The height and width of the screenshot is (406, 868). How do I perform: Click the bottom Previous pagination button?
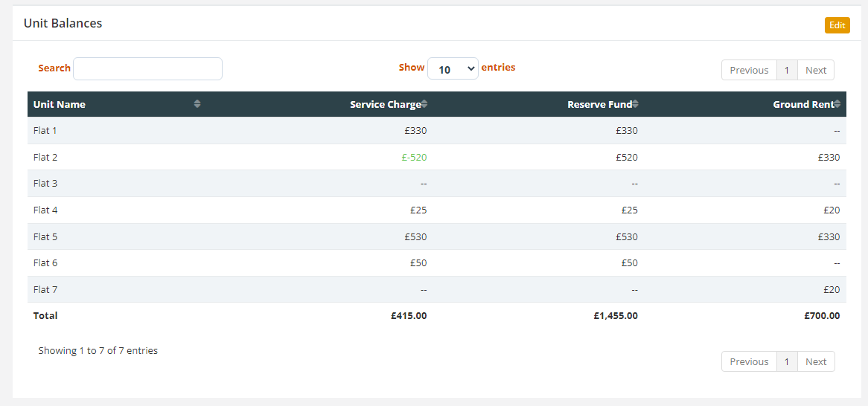(x=749, y=361)
